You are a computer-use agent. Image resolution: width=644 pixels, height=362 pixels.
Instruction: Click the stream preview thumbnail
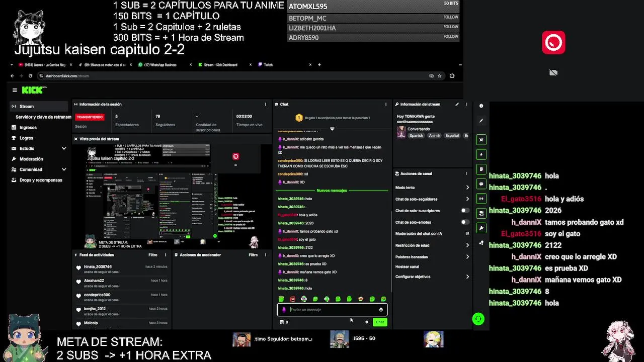pos(171,196)
